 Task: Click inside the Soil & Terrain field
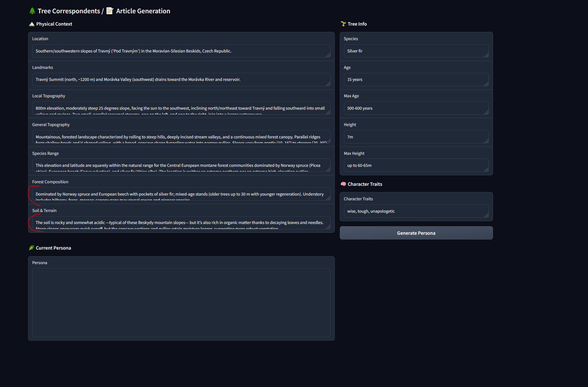180,223
